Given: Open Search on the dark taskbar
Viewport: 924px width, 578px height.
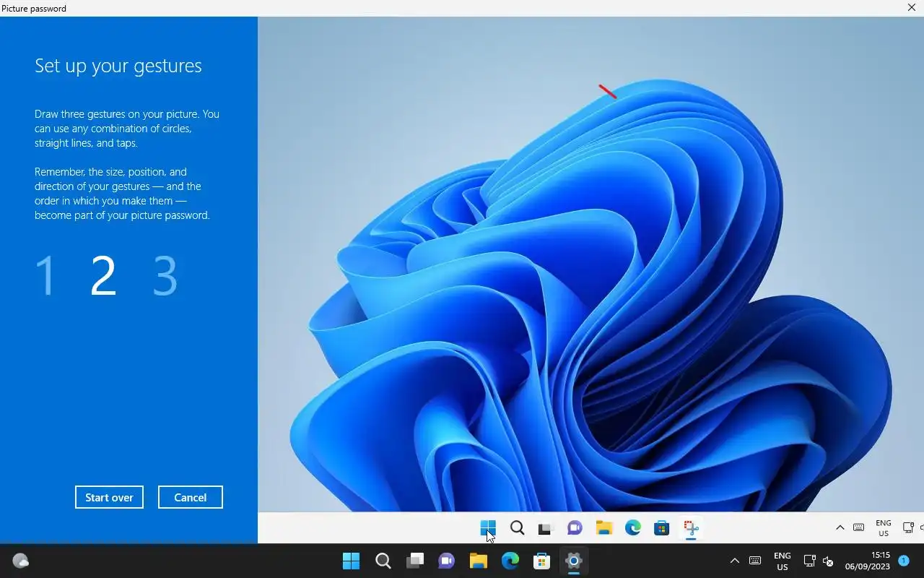Looking at the screenshot, I should 383,561.
